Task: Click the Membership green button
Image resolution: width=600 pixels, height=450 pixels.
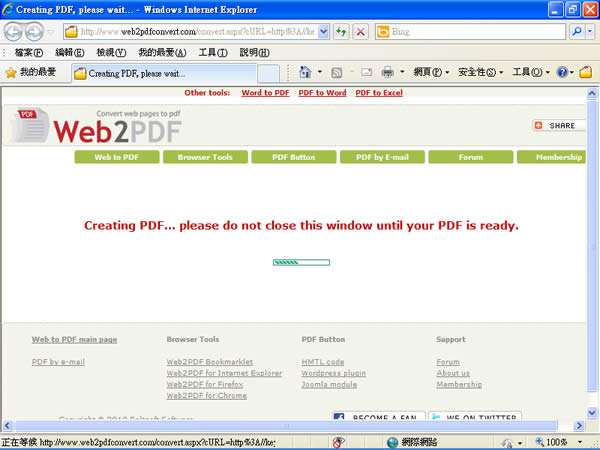Action: [x=551, y=157]
